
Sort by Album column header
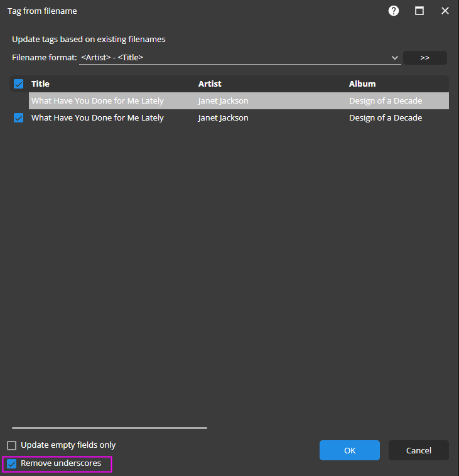(362, 84)
